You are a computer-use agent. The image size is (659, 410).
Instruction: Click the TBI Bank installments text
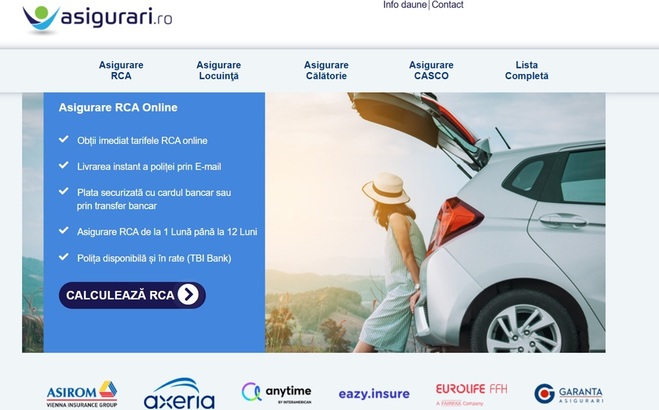(x=155, y=258)
